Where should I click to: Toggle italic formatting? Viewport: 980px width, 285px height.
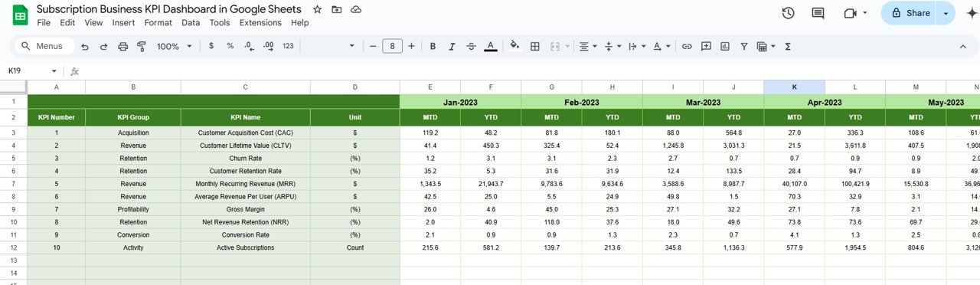452,47
